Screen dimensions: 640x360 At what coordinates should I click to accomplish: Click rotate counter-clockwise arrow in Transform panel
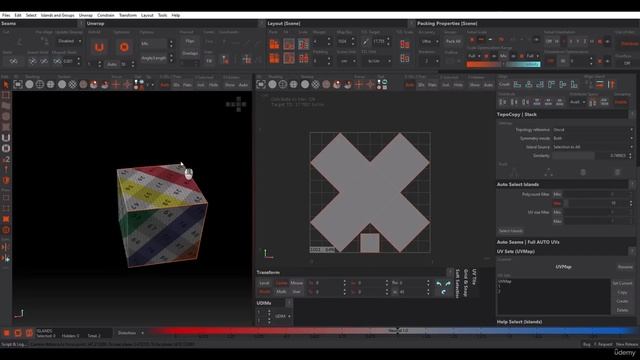coord(439,284)
